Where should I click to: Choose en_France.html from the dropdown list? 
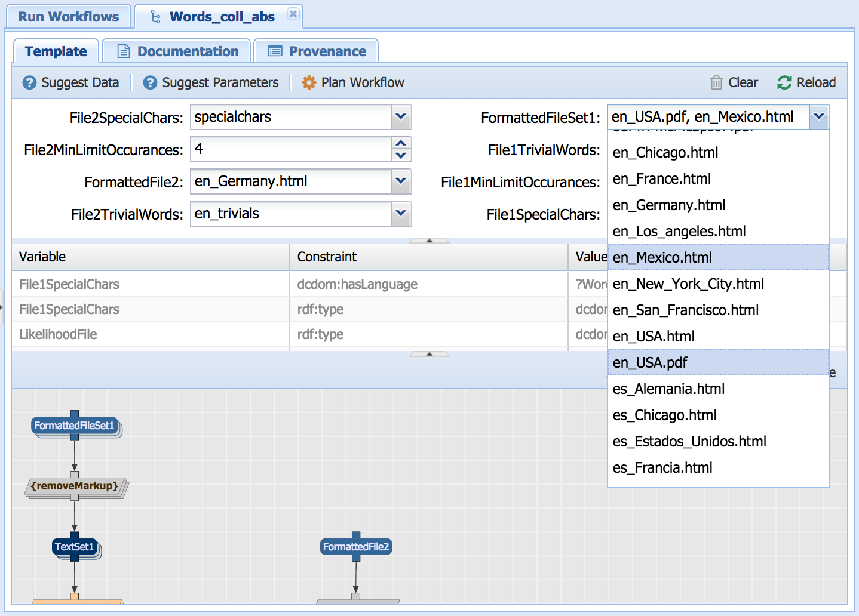(661, 178)
